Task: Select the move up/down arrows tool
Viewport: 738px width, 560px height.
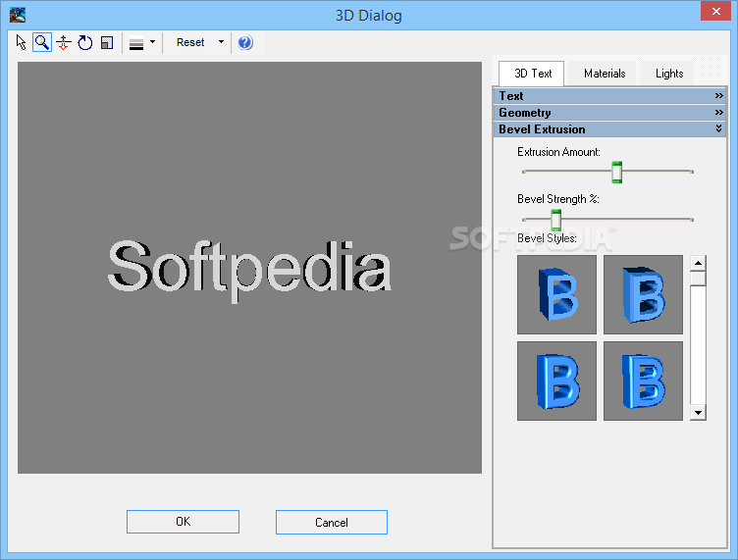Action: (64, 42)
